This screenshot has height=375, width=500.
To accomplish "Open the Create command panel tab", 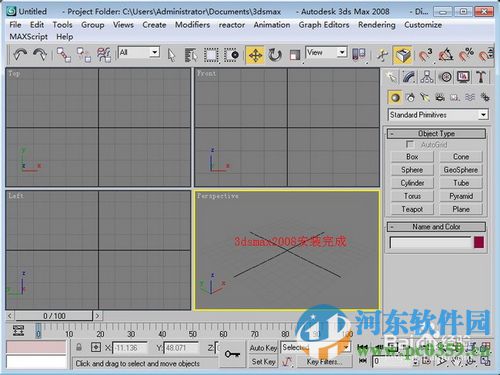I will [391, 77].
